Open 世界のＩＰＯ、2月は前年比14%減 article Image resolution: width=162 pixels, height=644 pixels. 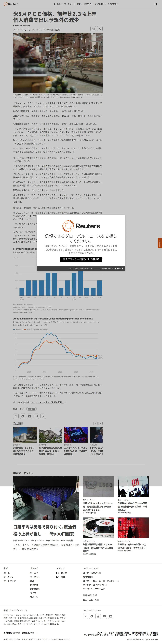pos(98,506)
